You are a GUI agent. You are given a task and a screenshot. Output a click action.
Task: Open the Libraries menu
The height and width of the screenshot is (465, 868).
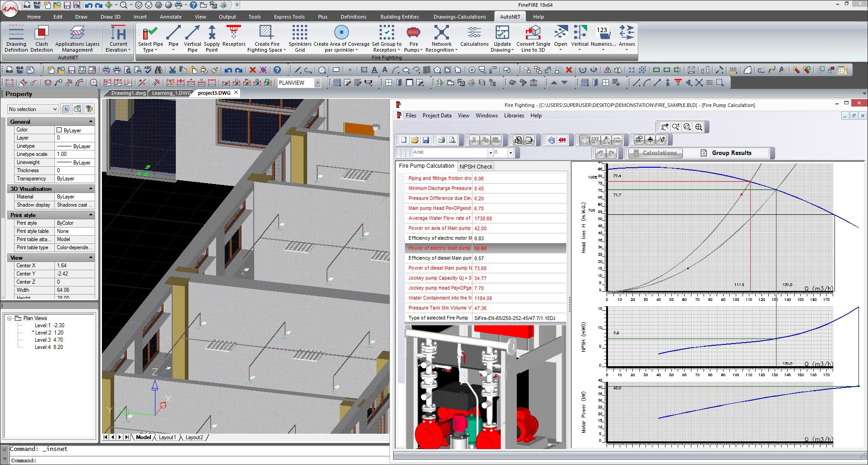pos(514,116)
